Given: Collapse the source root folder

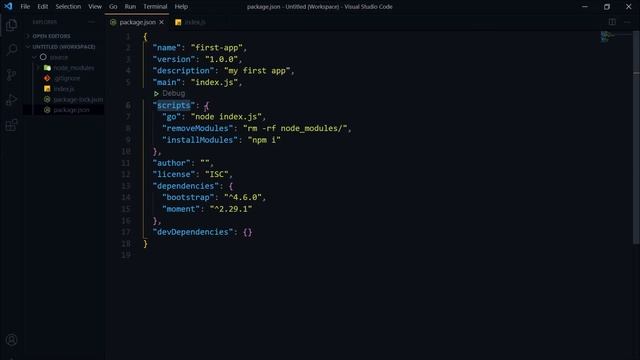Looking at the screenshot, I should 34,57.
